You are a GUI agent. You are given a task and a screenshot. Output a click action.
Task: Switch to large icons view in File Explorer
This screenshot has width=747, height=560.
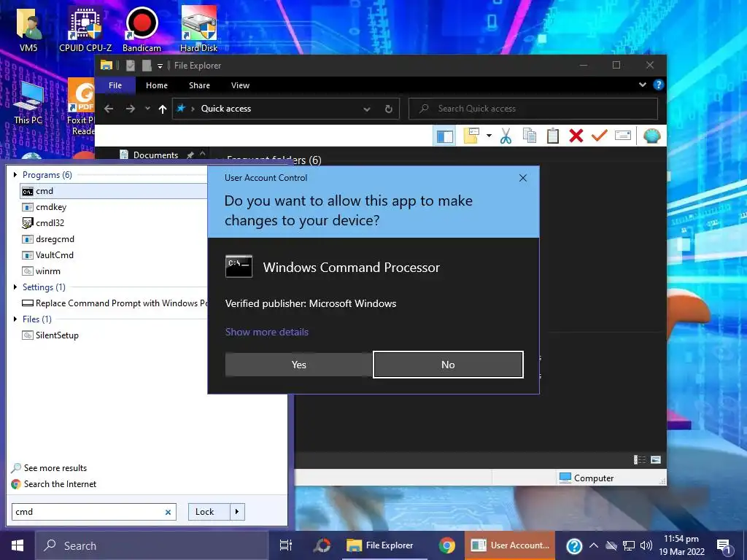(656, 459)
